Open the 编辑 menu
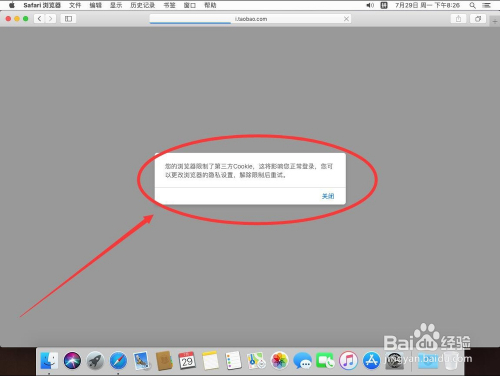This screenshot has height=376, width=500. [x=96, y=5]
